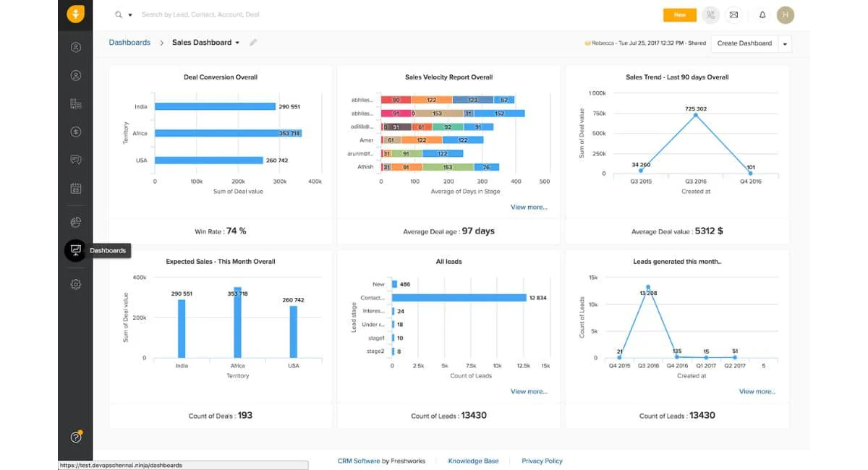The width and height of the screenshot is (868, 470).
Task: Click Expected Sales - This Month title
Action: pos(221,262)
